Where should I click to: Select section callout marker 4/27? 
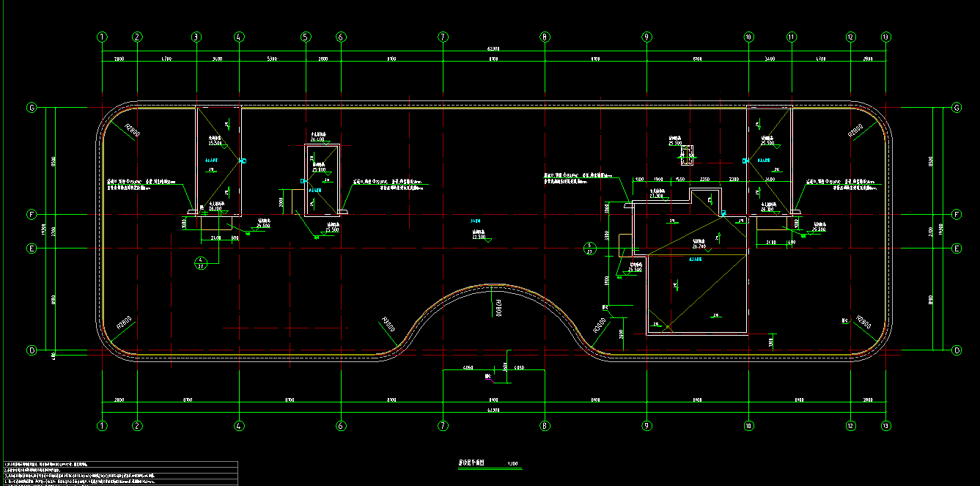pos(200,262)
